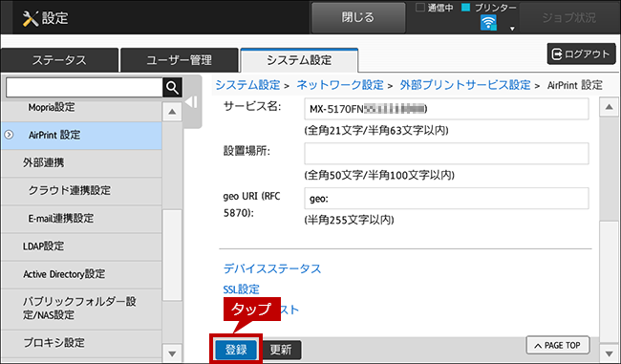Follow the 外部プリントサービス設定 breadcrumb link

465,85
